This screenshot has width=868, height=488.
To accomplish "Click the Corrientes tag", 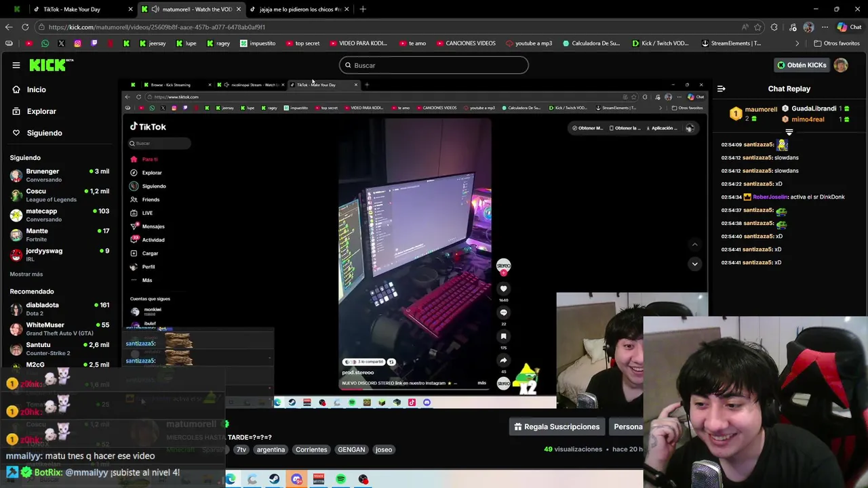I will point(311,449).
